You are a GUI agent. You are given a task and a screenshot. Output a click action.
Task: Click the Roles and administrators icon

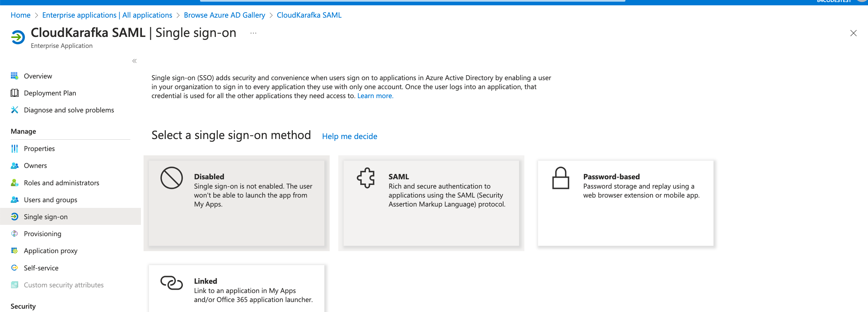(15, 183)
